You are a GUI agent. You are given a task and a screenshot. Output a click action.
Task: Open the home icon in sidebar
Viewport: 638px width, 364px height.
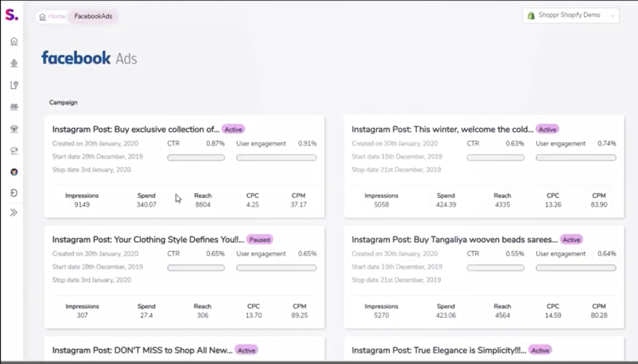(14, 42)
